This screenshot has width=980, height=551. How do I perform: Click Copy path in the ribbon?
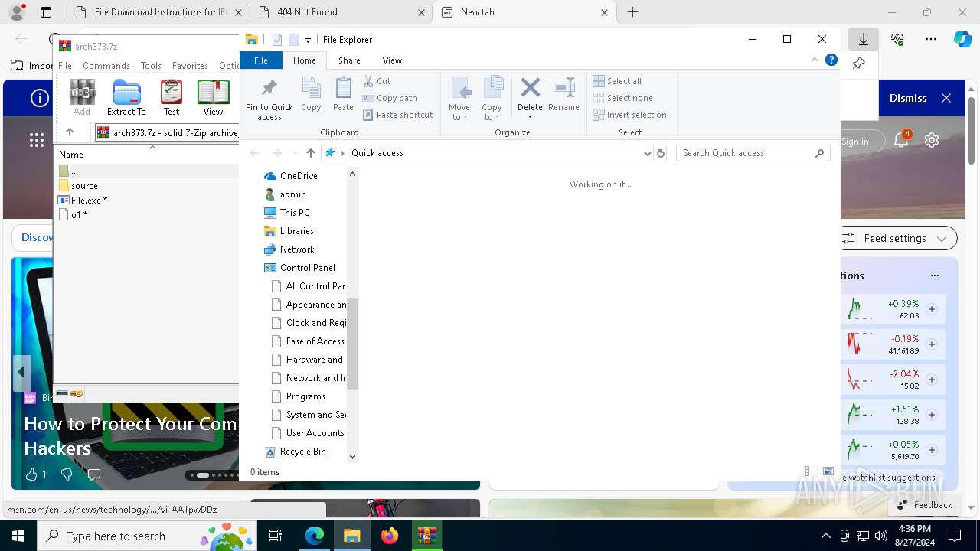[x=390, y=98]
